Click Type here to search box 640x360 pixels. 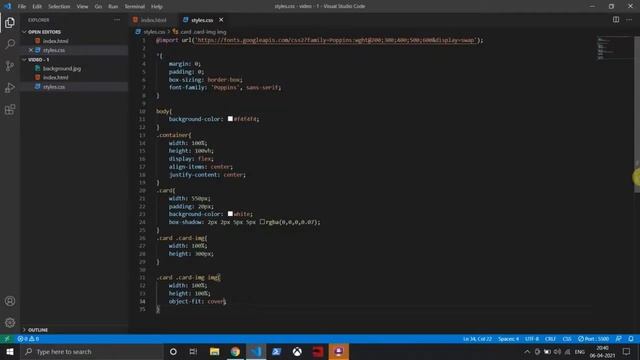(92, 351)
